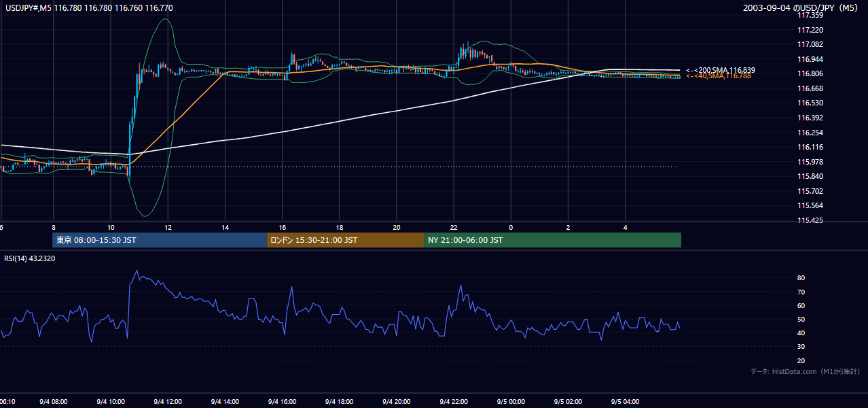The height and width of the screenshot is (408, 868).
Task: Click the 9/4 16:00 time axis label
Action: [x=282, y=402]
